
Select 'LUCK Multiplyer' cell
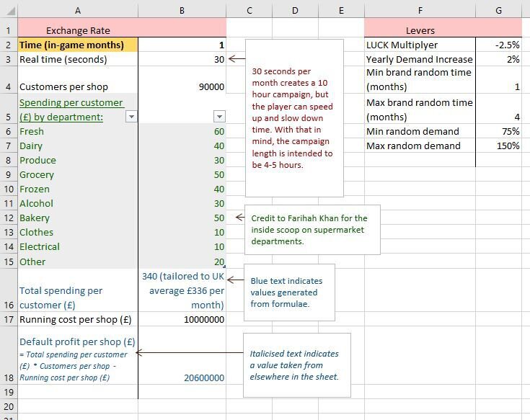tap(420, 45)
